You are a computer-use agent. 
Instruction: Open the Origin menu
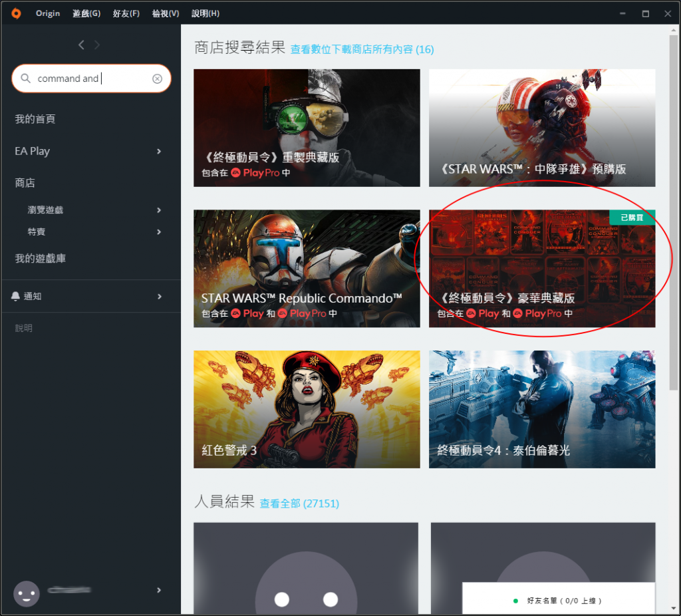pyautogui.click(x=48, y=13)
